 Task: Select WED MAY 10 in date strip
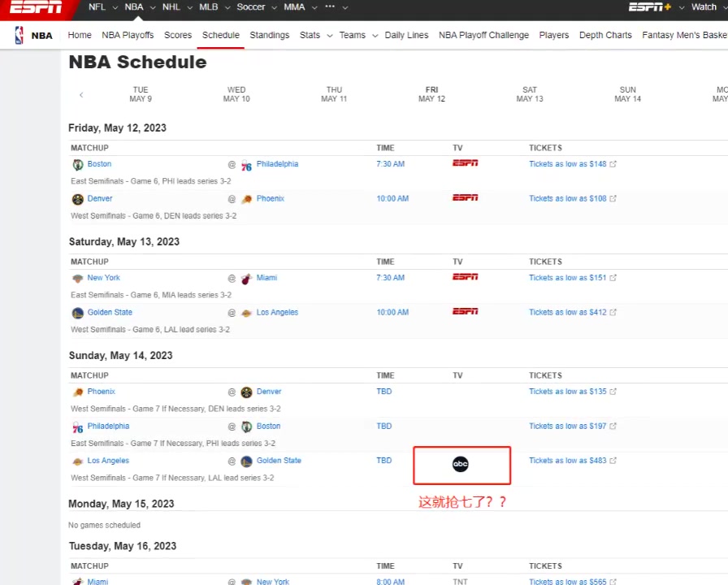(x=236, y=94)
